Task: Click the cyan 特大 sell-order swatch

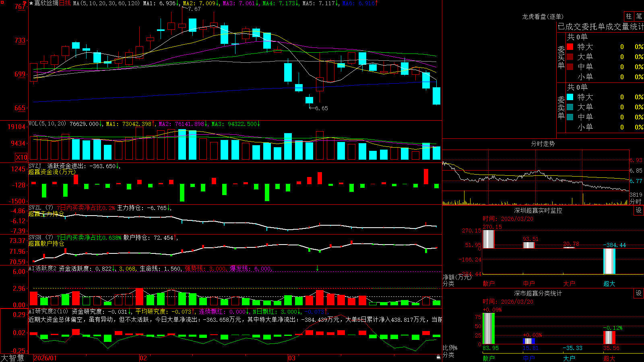Action: click(570, 97)
